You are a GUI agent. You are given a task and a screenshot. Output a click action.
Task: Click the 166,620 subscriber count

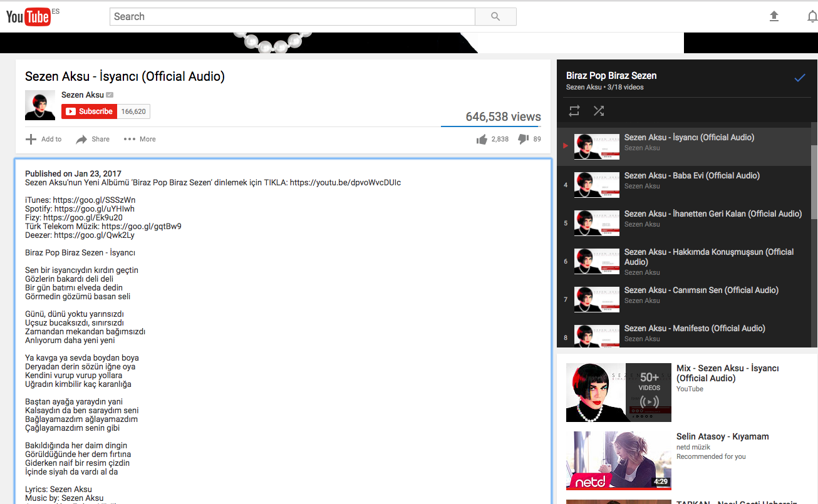click(133, 111)
